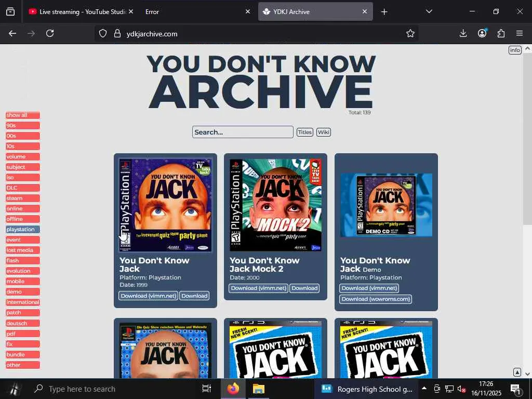Deselect the active playstation filter
Screen dimensions: 532x399
23,229
